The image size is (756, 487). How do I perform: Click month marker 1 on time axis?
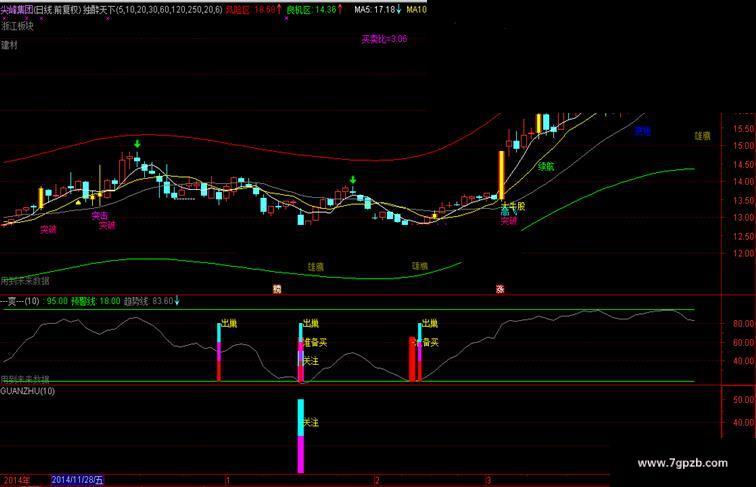(228, 480)
